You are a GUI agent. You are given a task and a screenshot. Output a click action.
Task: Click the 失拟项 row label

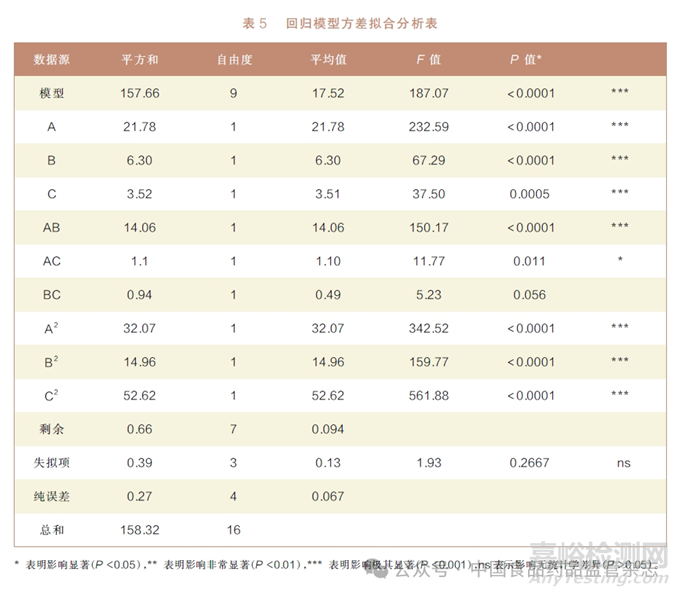52,463
